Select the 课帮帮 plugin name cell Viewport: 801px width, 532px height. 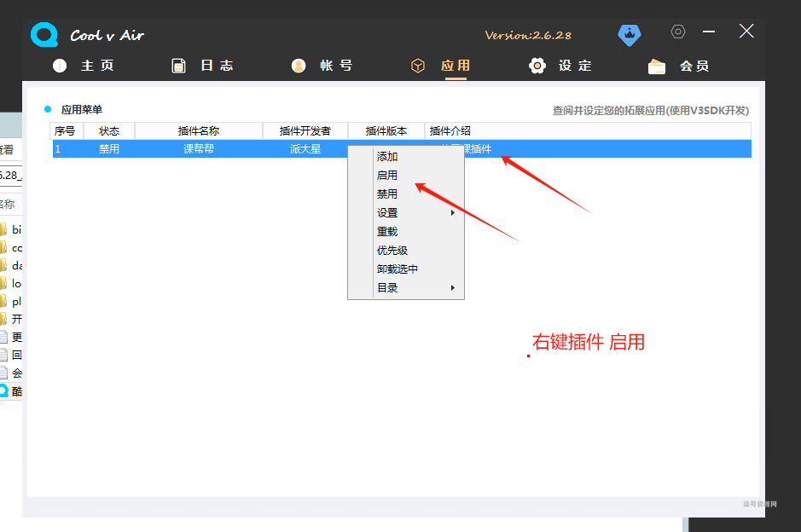(x=199, y=148)
